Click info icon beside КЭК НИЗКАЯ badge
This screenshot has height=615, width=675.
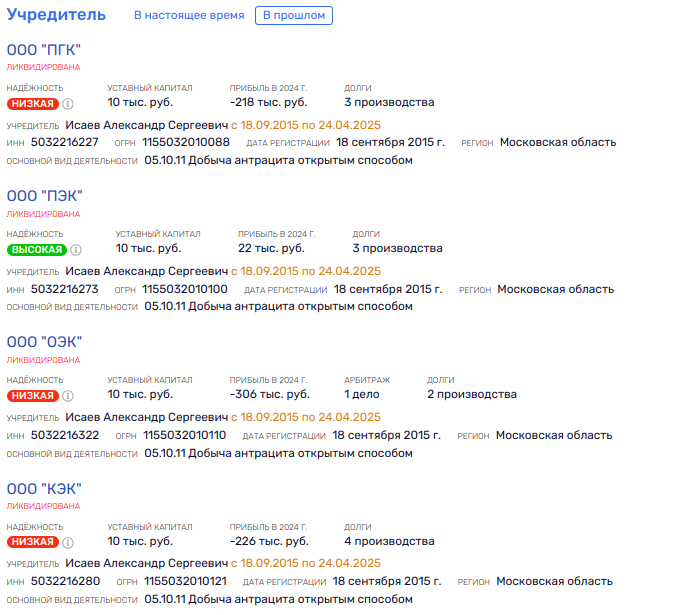coord(68,542)
